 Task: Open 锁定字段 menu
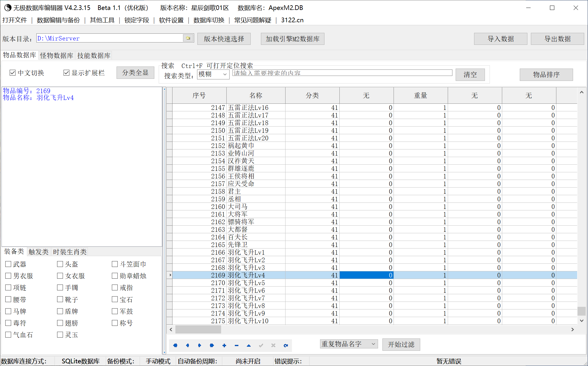point(137,20)
